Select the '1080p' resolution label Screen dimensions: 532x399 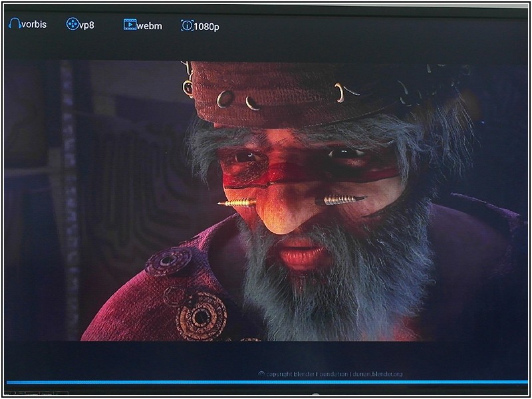pos(207,27)
